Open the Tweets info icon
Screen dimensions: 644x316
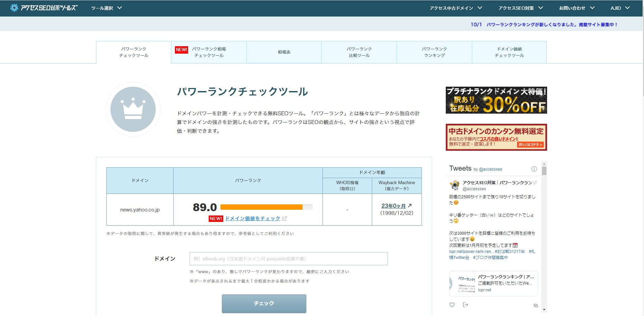point(534,169)
